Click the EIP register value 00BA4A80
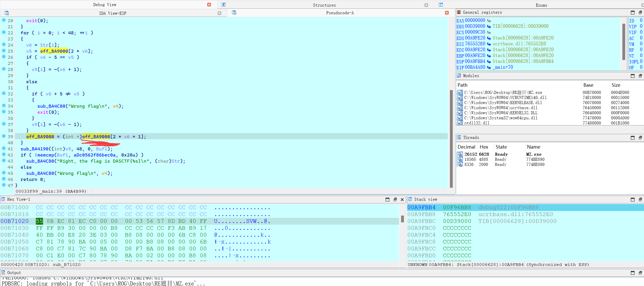This screenshot has width=644, height=286. click(475, 67)
